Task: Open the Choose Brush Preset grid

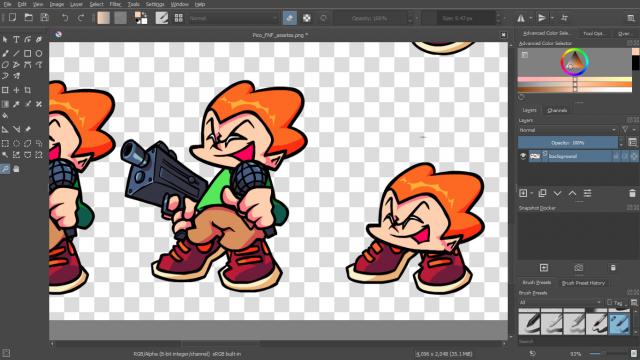Action: (x=178, y=18)
